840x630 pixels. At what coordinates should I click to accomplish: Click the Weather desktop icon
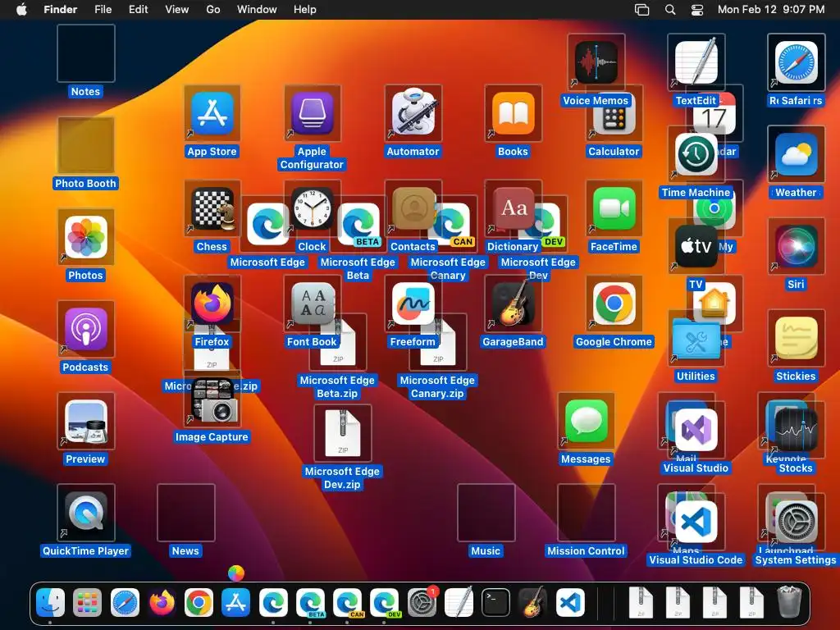[x=796, y=154]
